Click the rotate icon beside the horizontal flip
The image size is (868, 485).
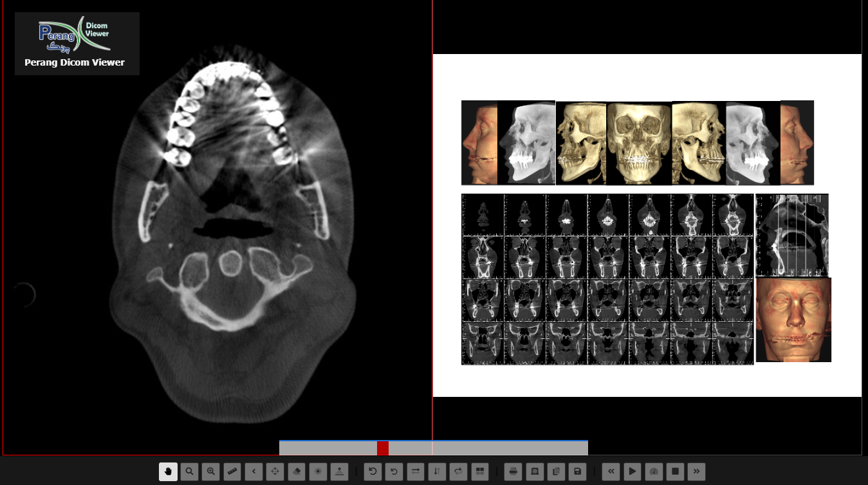pos(394,471)
